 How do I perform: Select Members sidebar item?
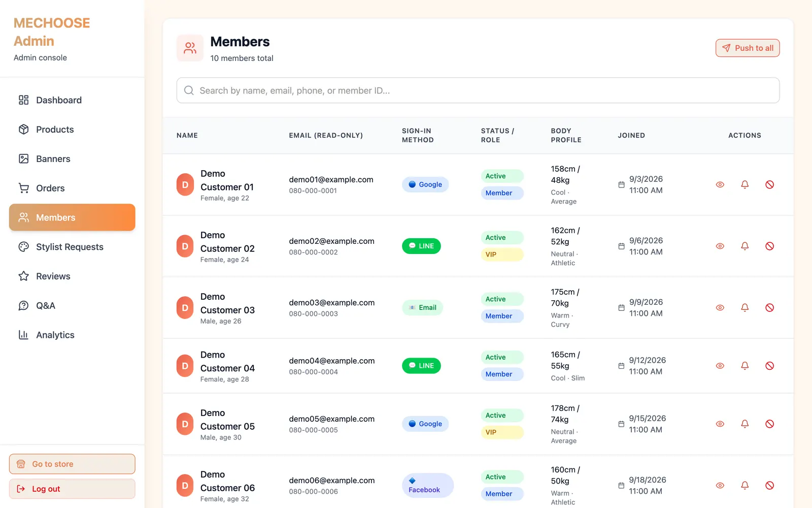tap(72, 217)
